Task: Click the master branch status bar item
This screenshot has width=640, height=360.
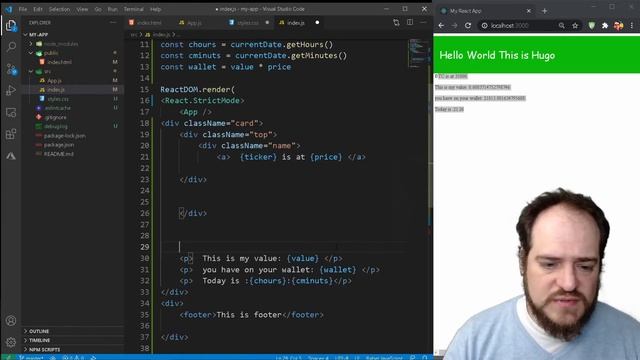Action: 31,358
